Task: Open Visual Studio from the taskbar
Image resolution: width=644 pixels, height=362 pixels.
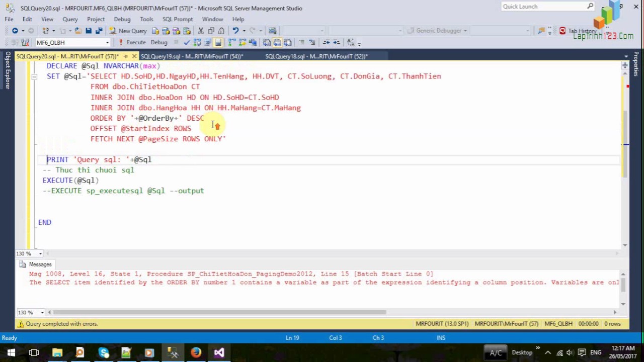Action: pyautogui.click(x=219, y=352)
